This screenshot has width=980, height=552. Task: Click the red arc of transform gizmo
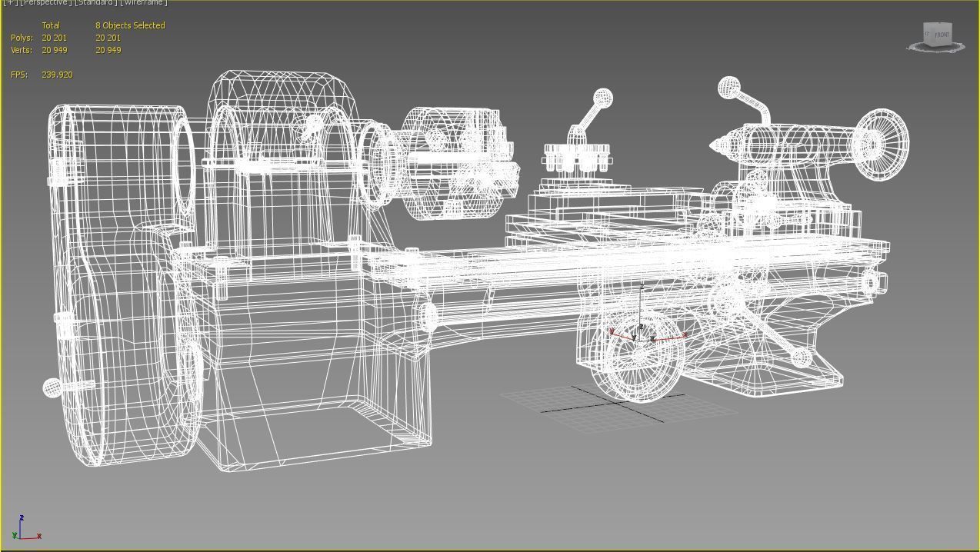648,337
